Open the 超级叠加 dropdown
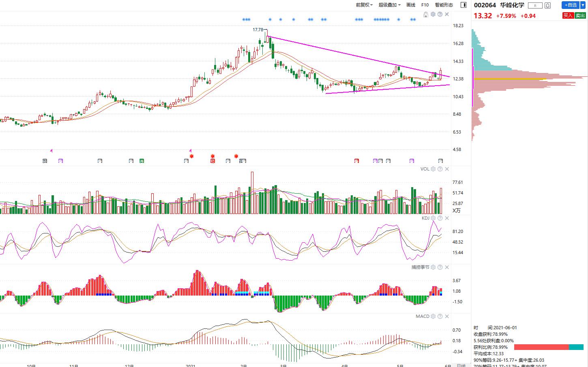588x367 pixels. pyautogui.click(x=389, y=5)
